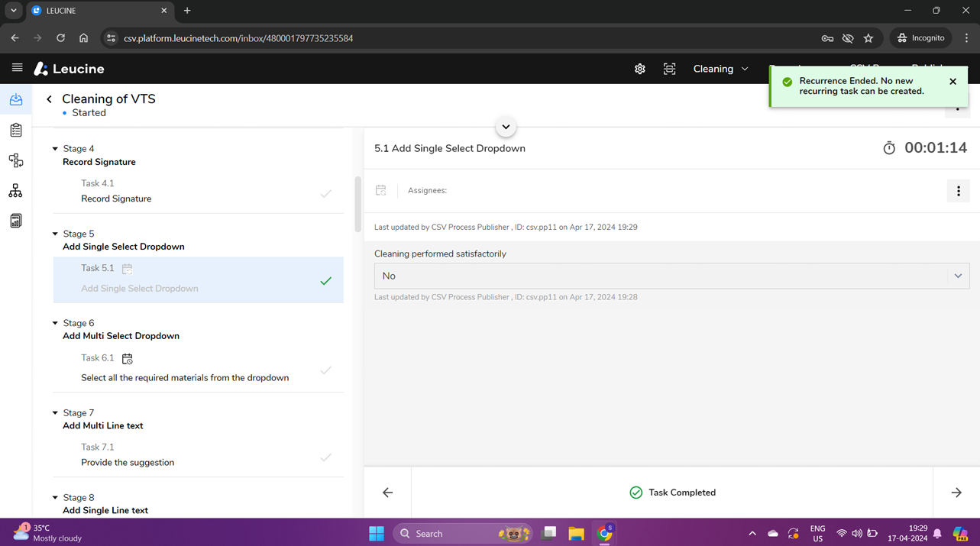Collapse Stage 6 Add Multi Select Dropdown
The width and height of the screenshot is (980, 546).
55,323
